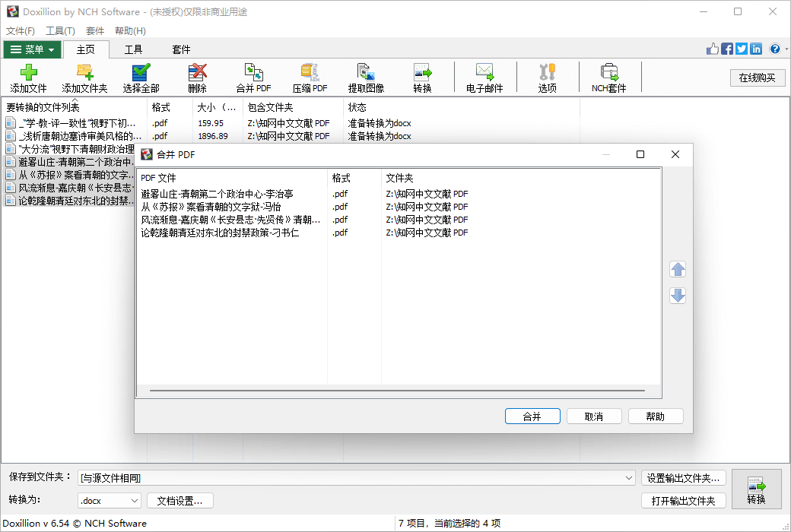Click the large Convert (转换) button bottom right
Image resolution: width=791 pixels, height=532 pixels.
tap(756, 489)
